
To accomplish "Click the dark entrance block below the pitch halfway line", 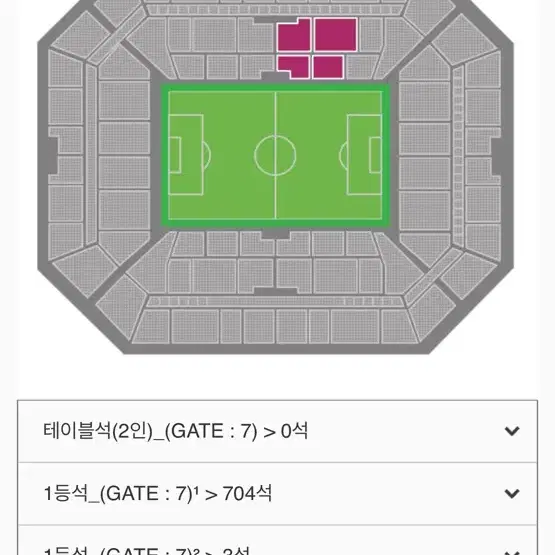I will click(x=275, y=234).
